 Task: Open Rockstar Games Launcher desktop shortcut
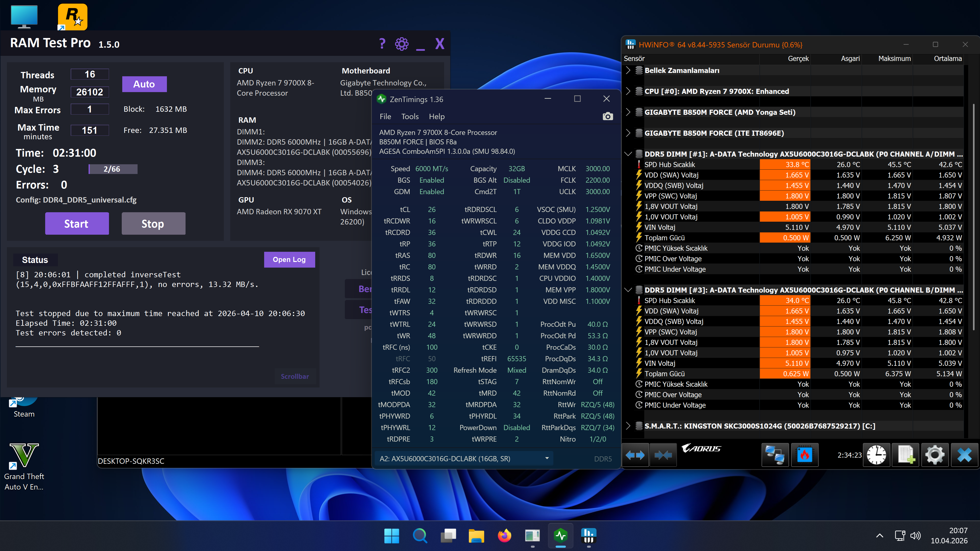[x=72, y=17]
